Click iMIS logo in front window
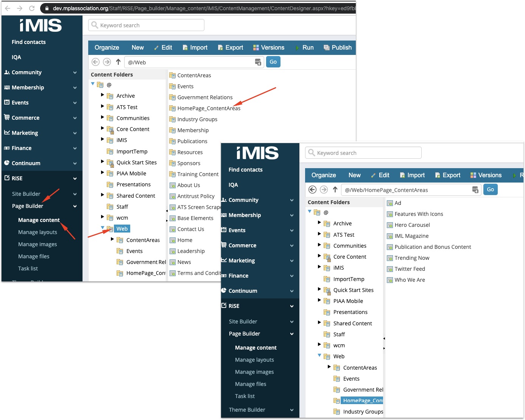This screenshot has width=525, height=420. click(257, 153)
